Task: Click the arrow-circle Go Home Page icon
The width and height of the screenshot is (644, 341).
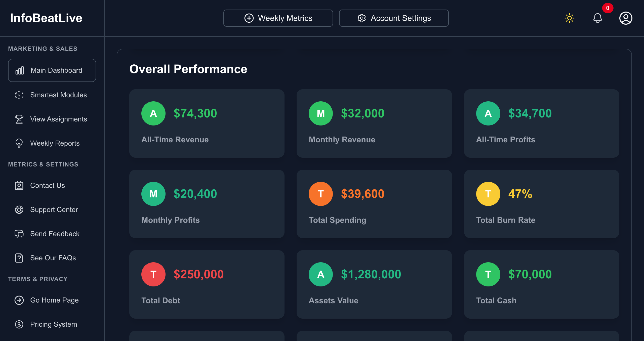Action: coord(19,300)
